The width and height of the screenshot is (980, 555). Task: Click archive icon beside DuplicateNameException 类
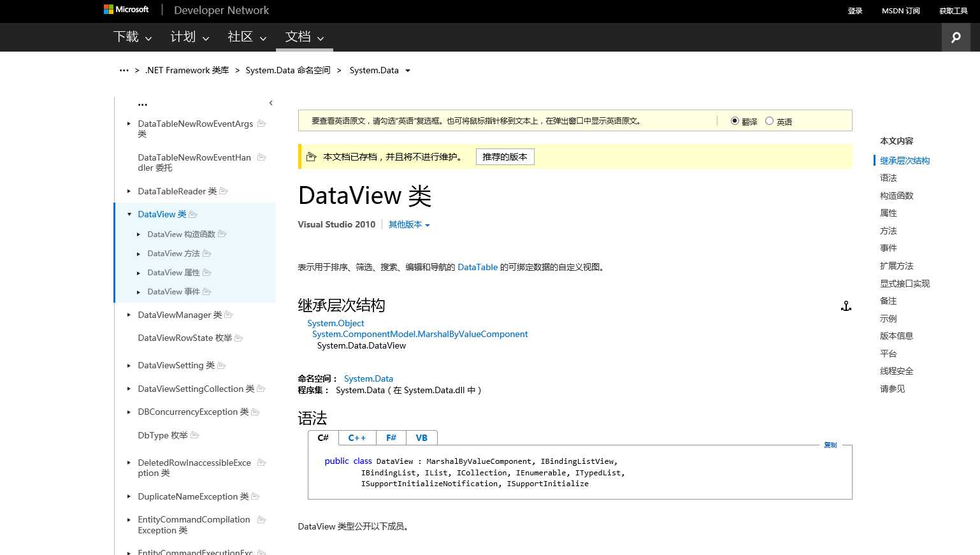coord(256,496)
